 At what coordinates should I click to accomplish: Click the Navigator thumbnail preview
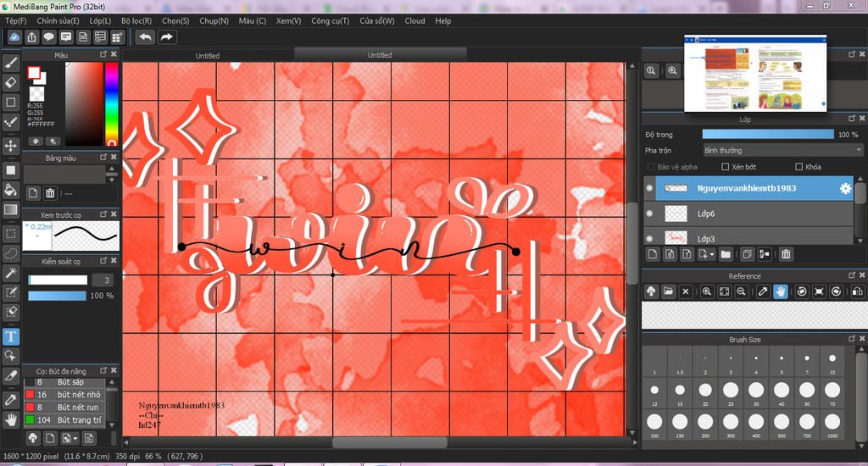[755, 73]
